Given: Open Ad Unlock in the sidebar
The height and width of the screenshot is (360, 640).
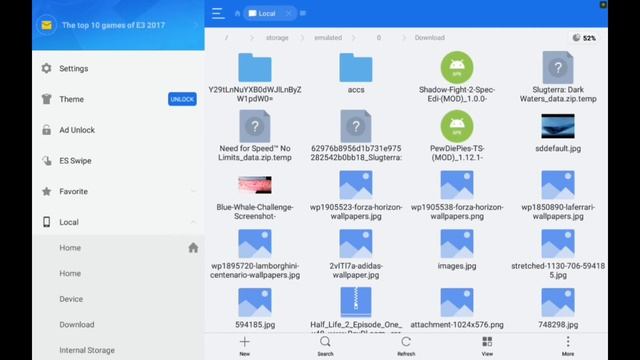Looking at the screenshot, I should (x=118, y=130).
